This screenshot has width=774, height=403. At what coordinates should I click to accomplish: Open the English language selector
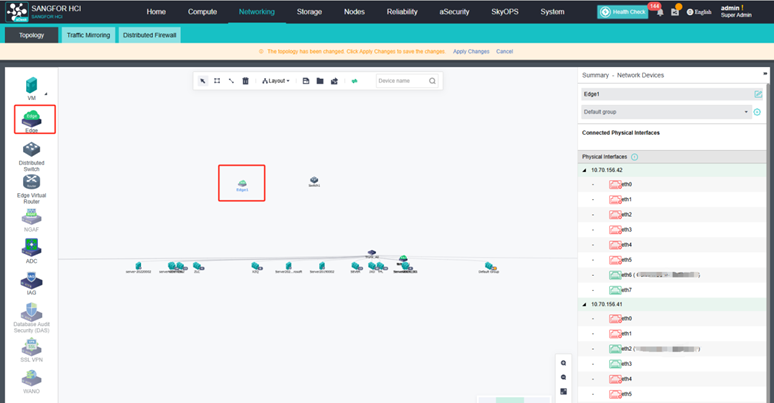point(699,12)
